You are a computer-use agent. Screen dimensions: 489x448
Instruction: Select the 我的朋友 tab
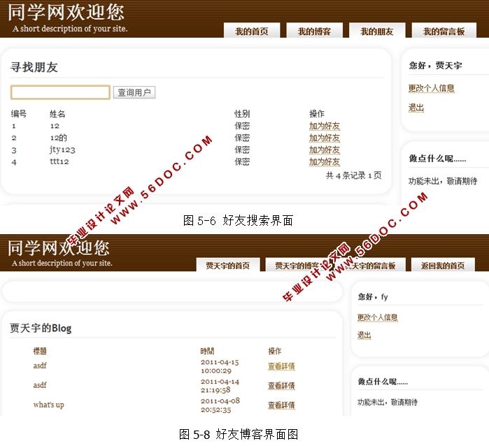pyautogui.click(x=377, y=31)
